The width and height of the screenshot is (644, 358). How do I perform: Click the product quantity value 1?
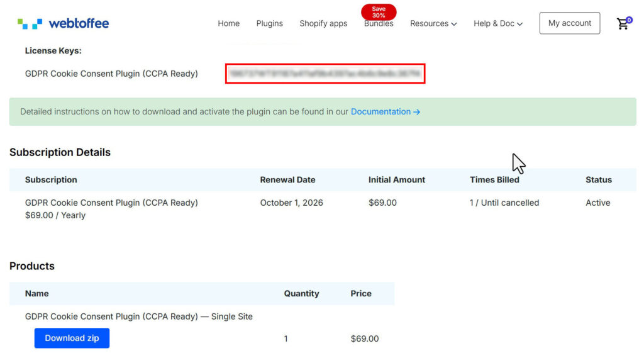point(286,338)
